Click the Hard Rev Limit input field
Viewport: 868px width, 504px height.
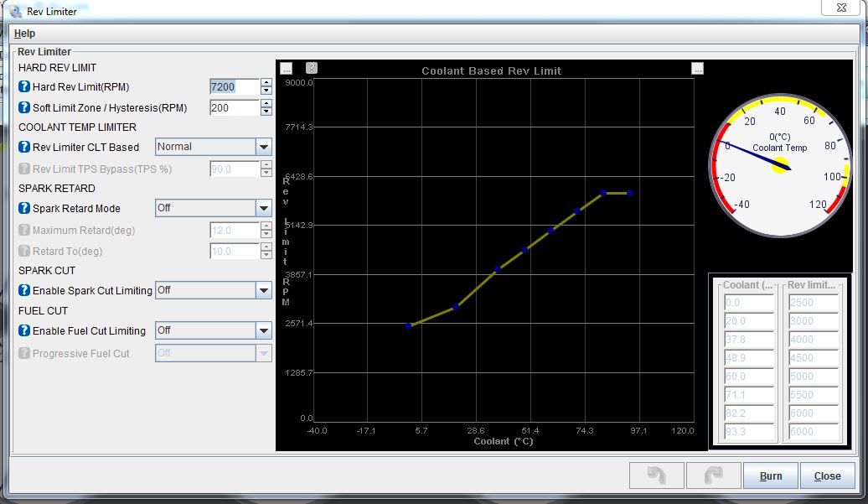(x=234, y=87)
